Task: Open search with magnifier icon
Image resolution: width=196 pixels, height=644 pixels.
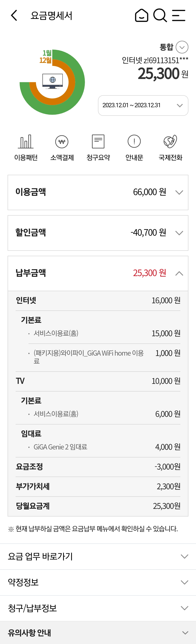Action: pos(160,16)
